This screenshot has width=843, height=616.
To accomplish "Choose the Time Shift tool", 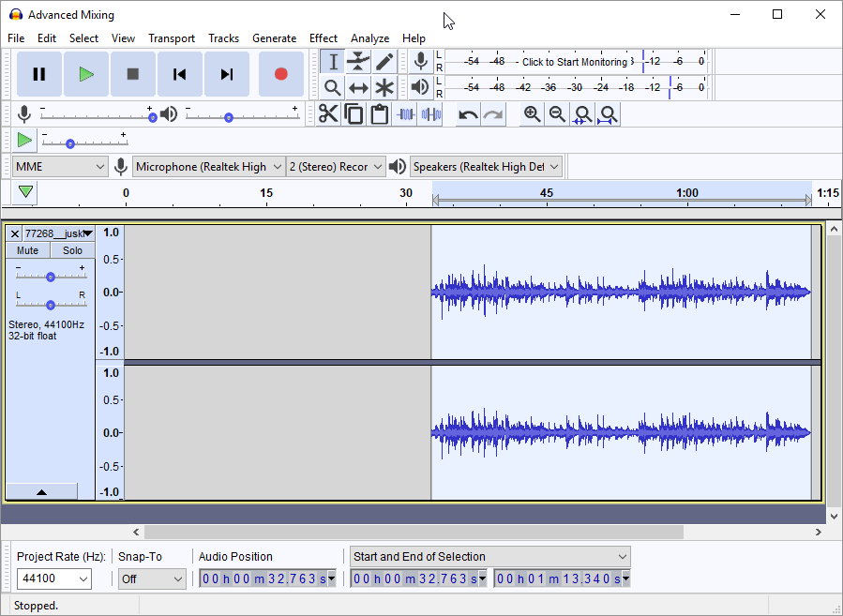I will [358, 88].
